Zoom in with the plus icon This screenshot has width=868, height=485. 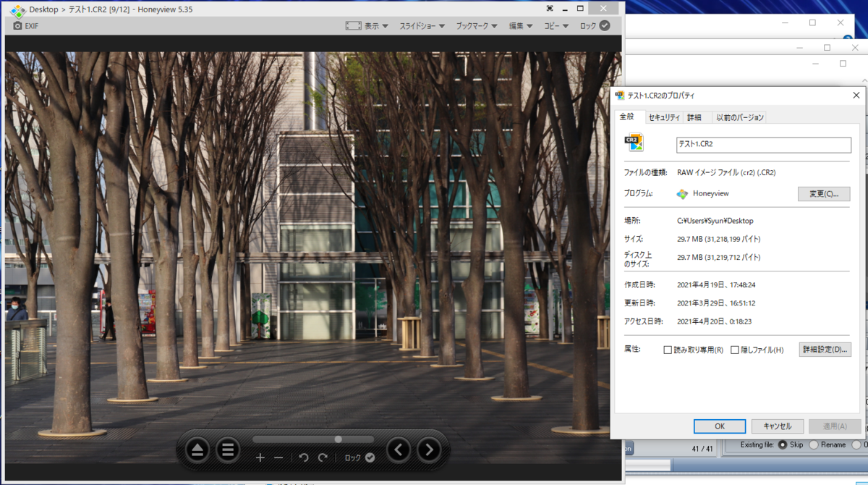(x=260, y=457)
